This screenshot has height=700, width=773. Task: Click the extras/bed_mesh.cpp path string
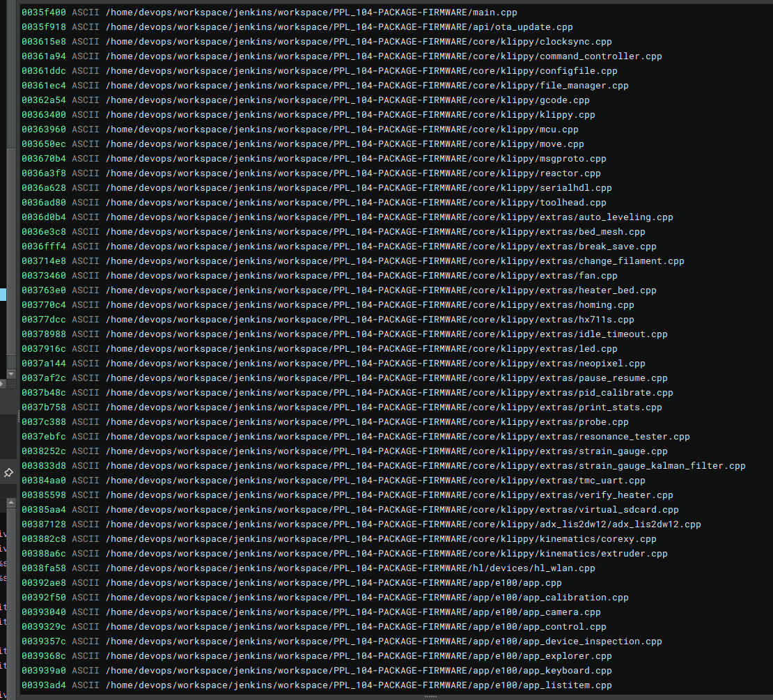[375, 232]
